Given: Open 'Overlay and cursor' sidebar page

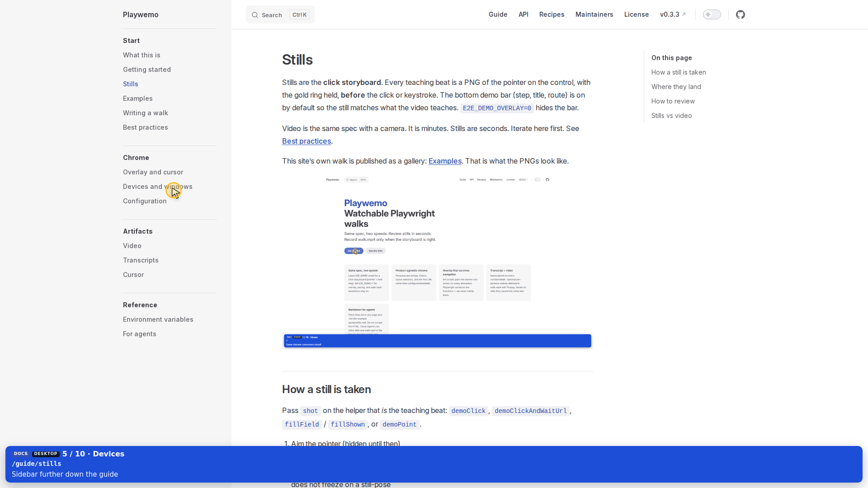Looking at the screenshot, I should click(x=153, y=172).
